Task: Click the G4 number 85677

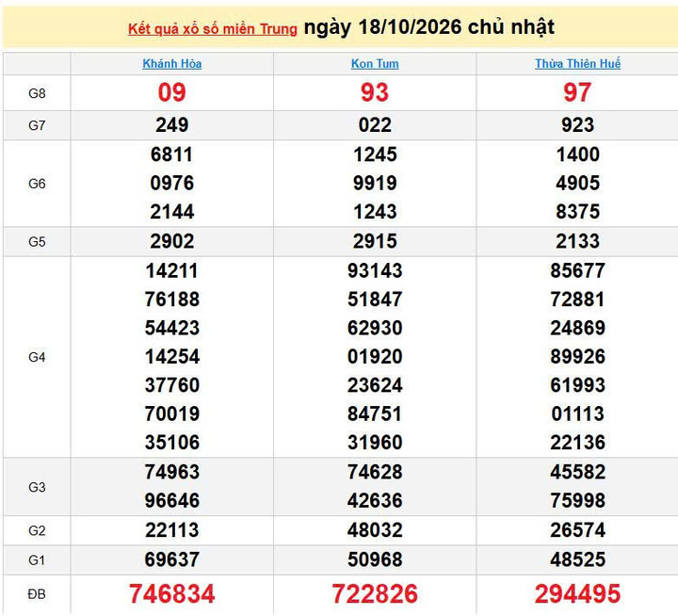Action: [x=577, y=271]
